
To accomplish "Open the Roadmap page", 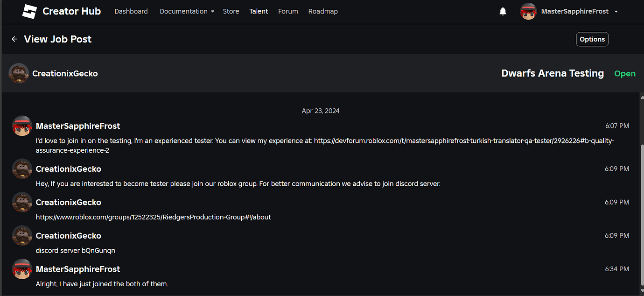I will pos(323,11).
